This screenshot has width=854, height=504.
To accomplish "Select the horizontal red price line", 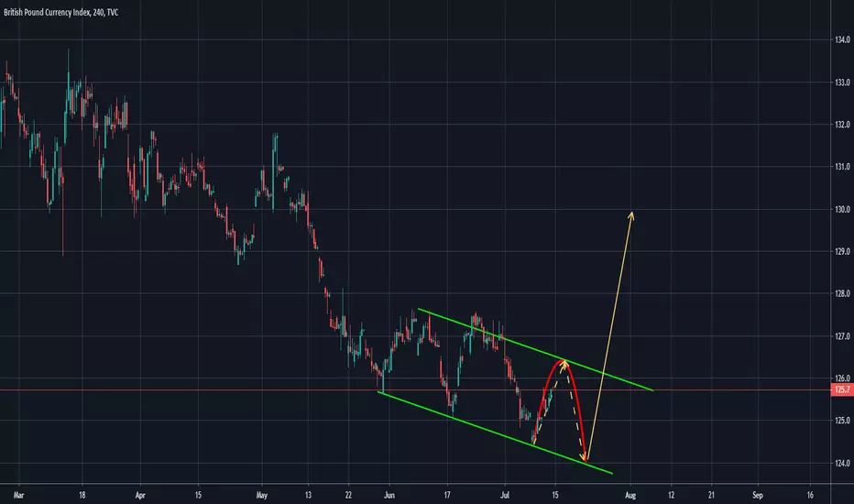I will pos(415,389).
